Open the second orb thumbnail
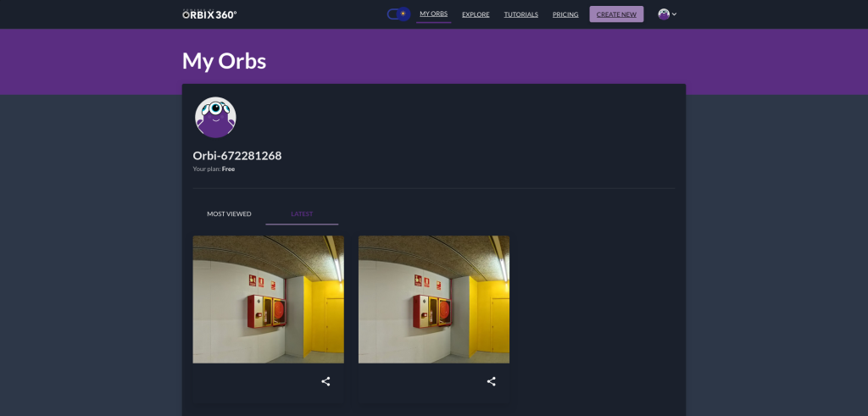868x416 pixels. [x=434, y=299]
